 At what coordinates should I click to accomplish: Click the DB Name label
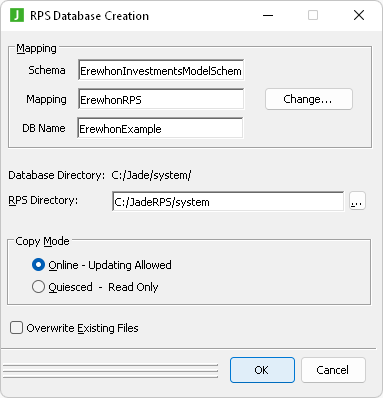(x=44, y=128)
